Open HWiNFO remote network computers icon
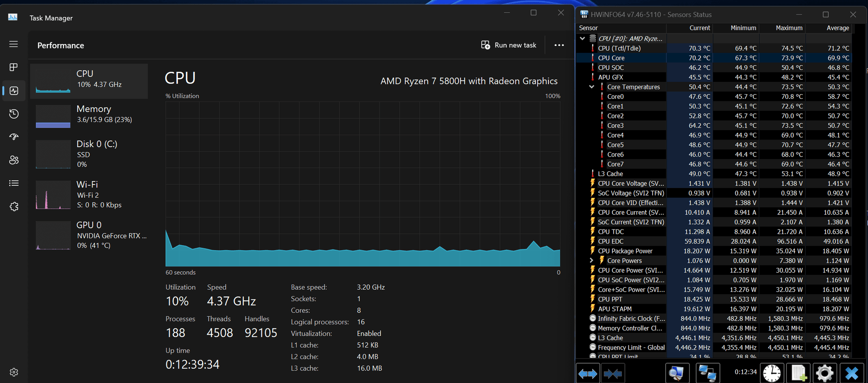 point(707,373)
